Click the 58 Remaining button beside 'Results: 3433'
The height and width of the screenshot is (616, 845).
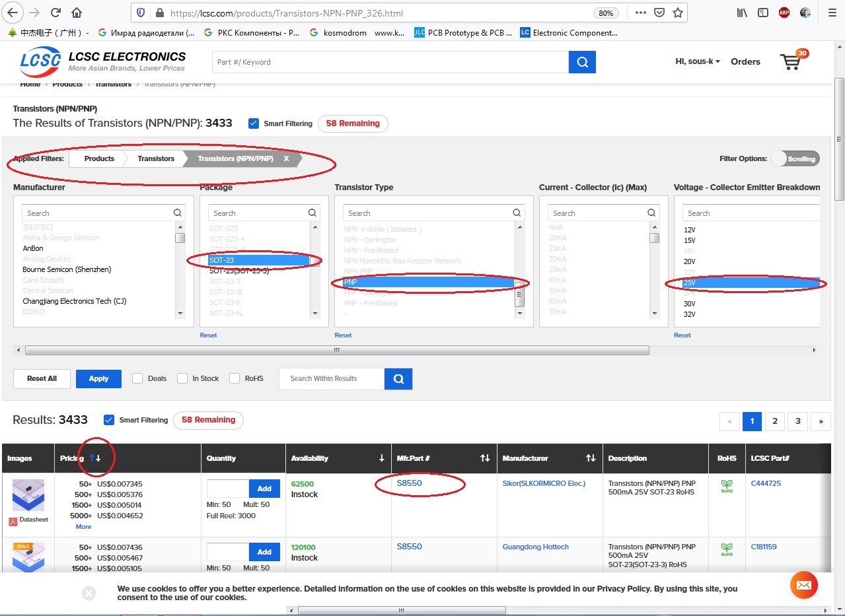click(208, 420)
